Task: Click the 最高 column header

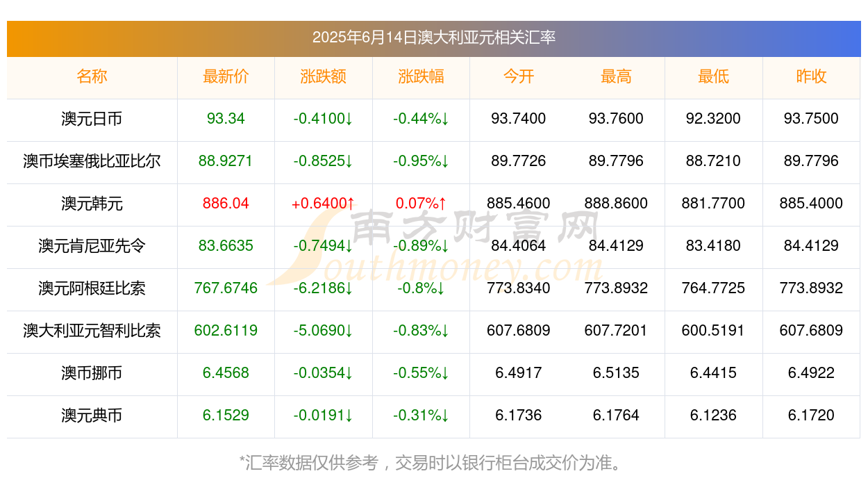Action: [x=616, y=76]
